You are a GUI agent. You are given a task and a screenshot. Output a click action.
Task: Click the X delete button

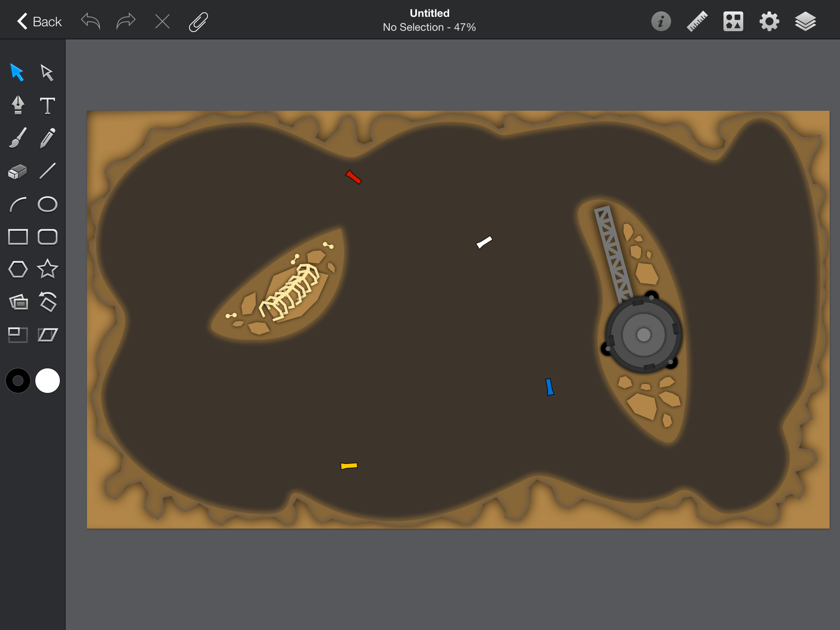click(x=162, y=21)
